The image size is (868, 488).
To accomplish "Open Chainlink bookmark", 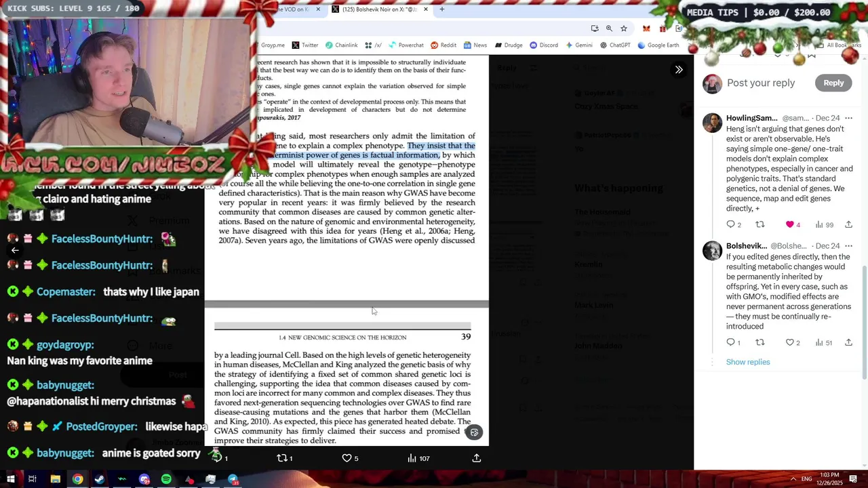I will [341, 45].
